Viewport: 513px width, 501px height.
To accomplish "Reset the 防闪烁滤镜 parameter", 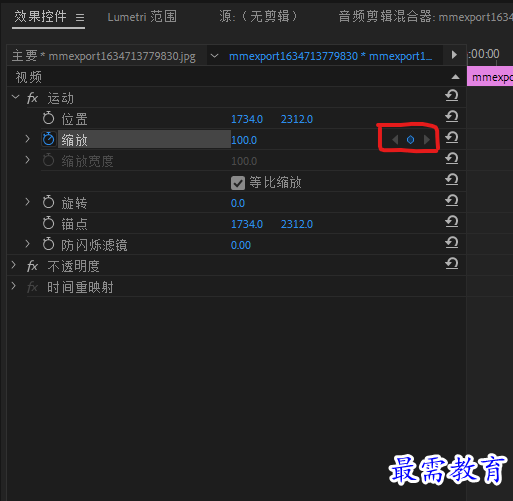I will click(452, 243).
